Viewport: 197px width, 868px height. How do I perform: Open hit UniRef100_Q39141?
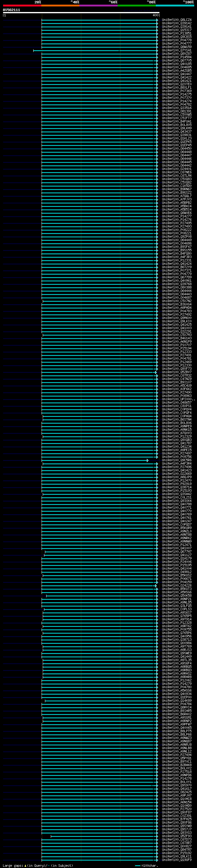tap(176, 26)
